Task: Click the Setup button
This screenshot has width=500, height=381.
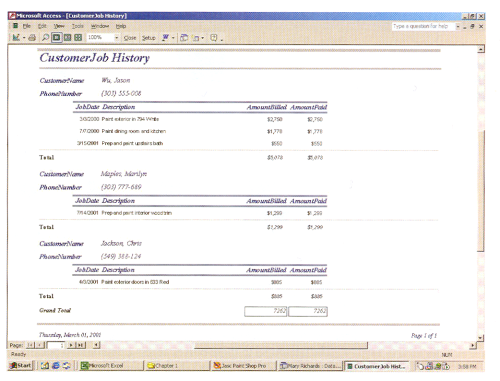Action: pos(149,38)
